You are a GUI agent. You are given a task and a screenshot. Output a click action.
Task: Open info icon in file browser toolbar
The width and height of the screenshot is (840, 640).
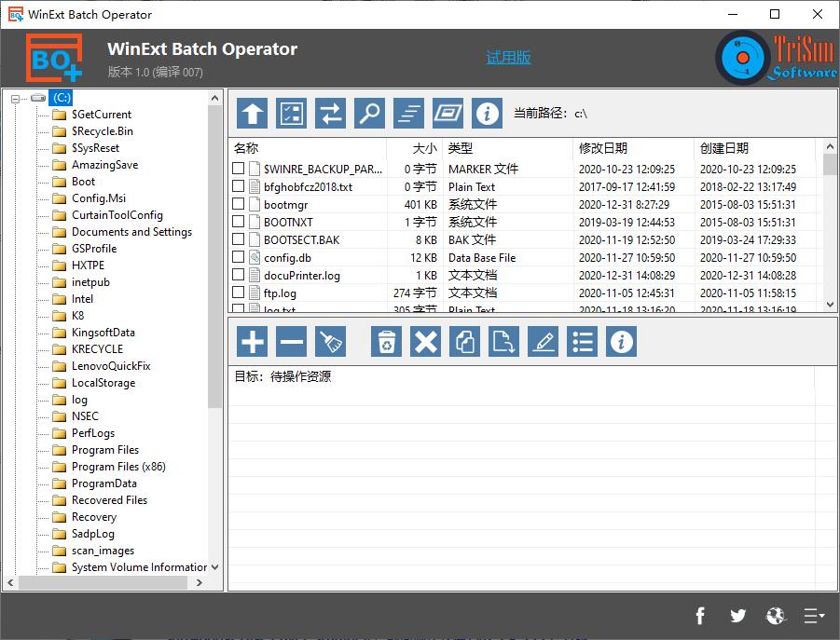pos(487,113)
